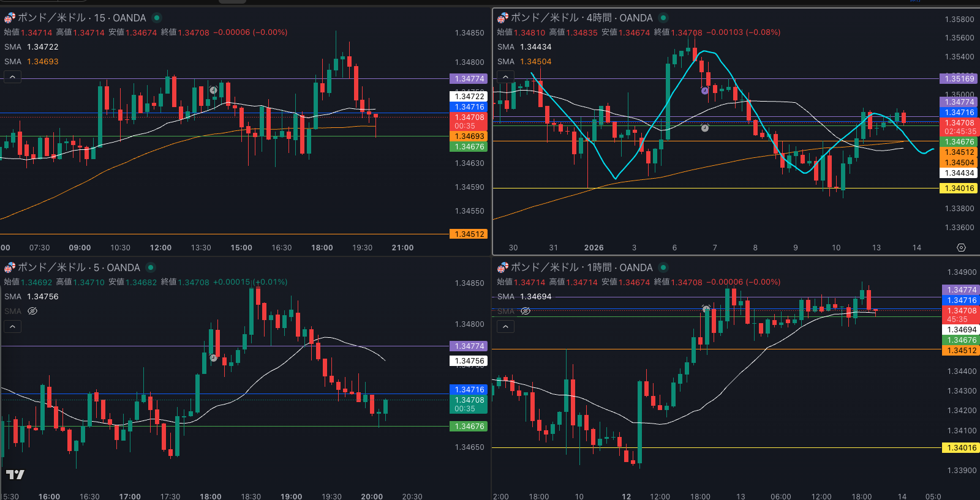Image resolution: width=980 pixels, height=500 pixels.
Task: Click green market status dot on 15-minute chart
Action: pyautogui.click(x=157, y=18)
